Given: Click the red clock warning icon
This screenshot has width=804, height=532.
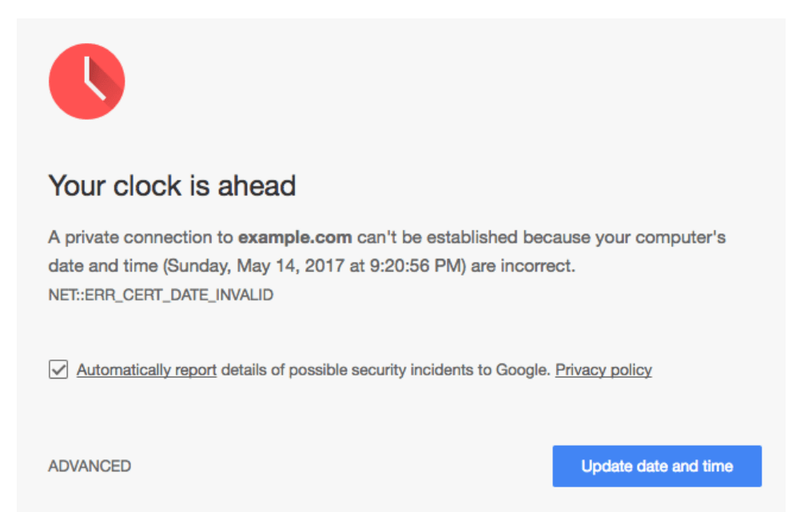Looking at the screenshot, I should click(86, 81).
